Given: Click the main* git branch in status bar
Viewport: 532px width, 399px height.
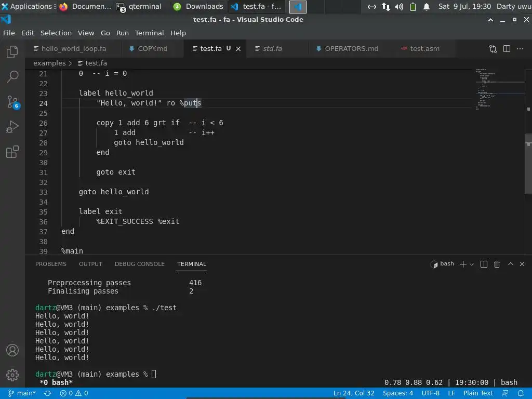Looking at the screenshot, I should pos(22,393).
